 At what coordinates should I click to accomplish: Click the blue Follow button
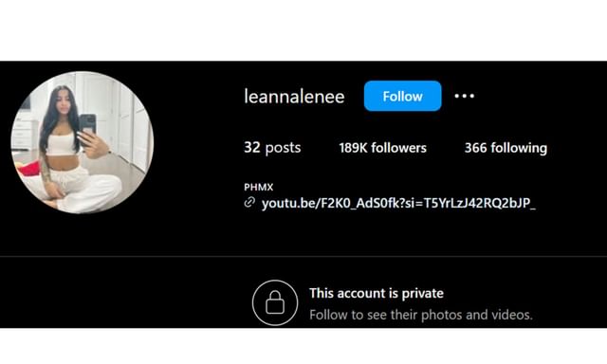point(402,96)
